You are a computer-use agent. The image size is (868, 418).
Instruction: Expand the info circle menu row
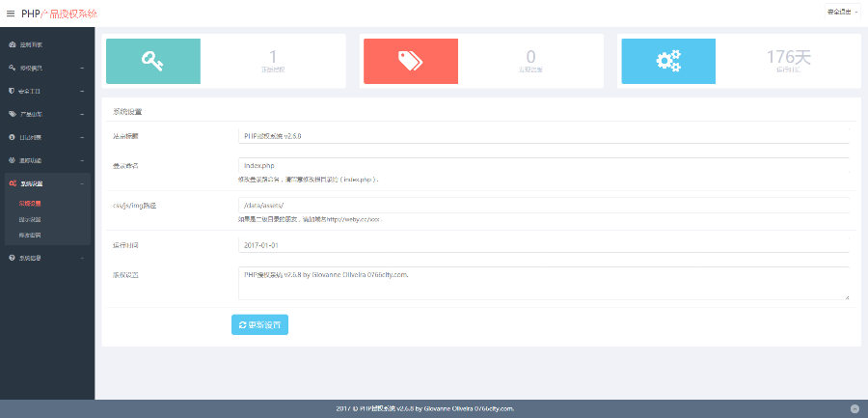(x=45, y=137)
